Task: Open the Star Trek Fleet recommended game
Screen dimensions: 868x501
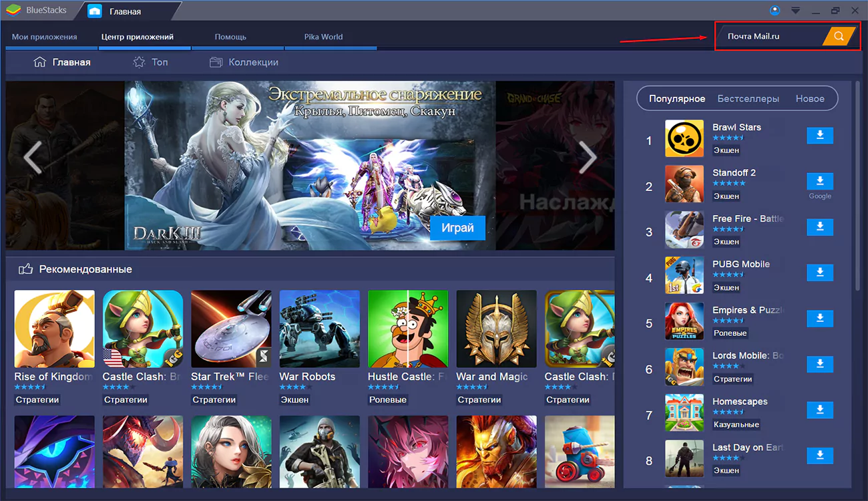Action: tap(231, 329)
